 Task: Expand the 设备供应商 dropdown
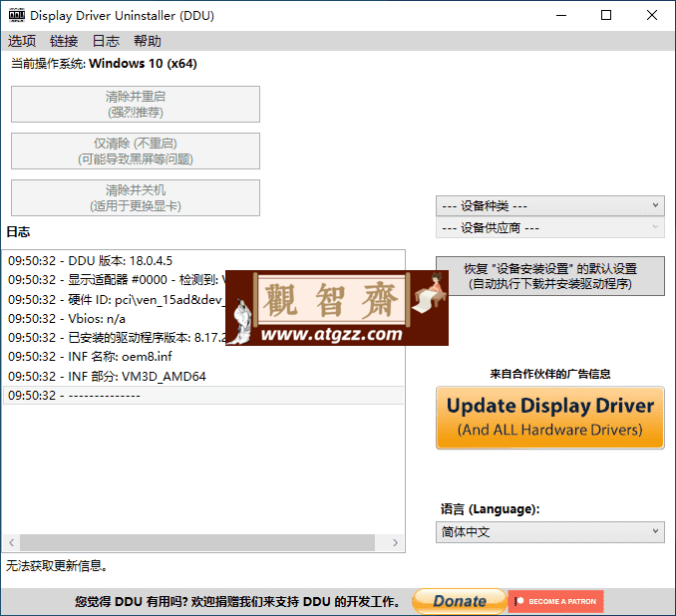(x=550, y=227)
